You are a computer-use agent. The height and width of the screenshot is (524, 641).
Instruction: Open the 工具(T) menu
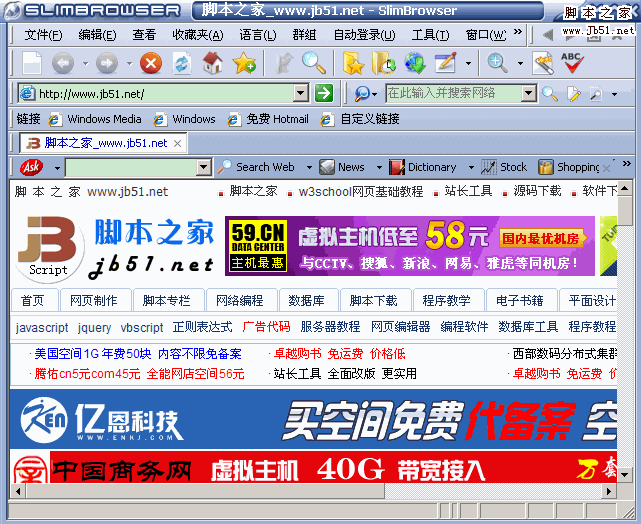(x=430, y=35)
